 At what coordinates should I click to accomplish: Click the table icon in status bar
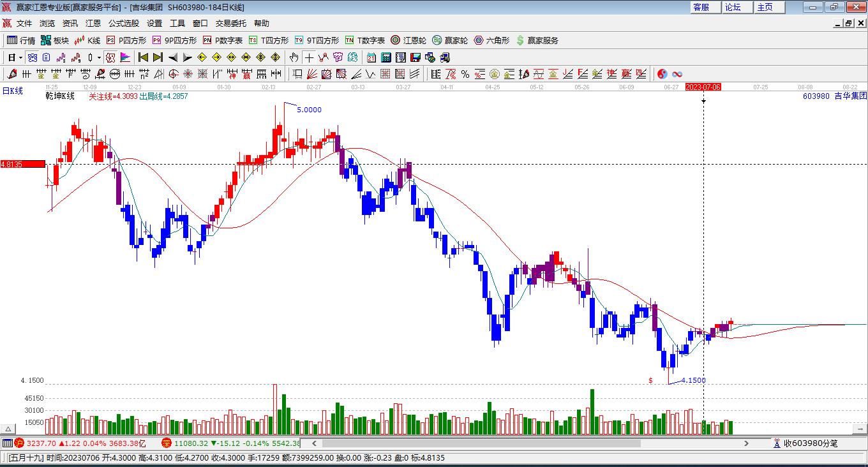tap(7, 443)
